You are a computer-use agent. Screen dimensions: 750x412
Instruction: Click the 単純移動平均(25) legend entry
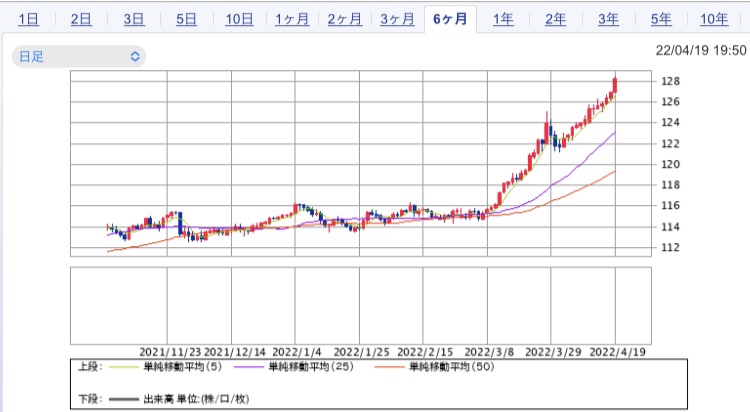coord(311,367)
